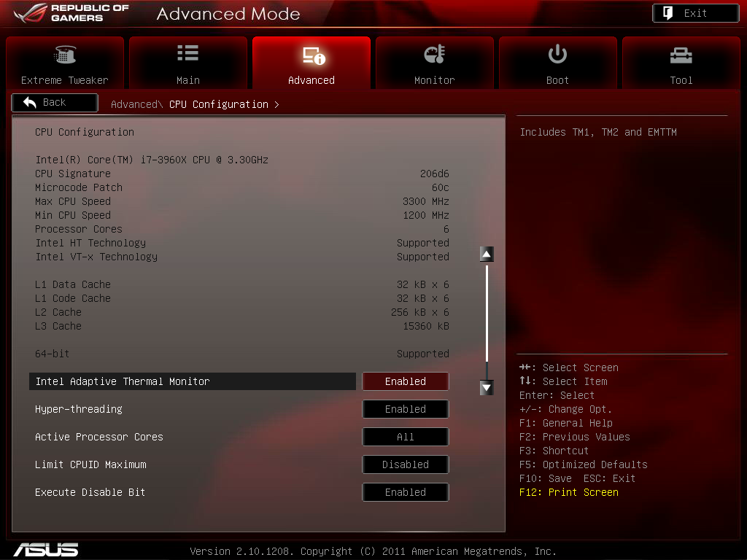The image size is (747, 560).
Task: Click the Monitor gauge icon
Action: tap(435, 54)
